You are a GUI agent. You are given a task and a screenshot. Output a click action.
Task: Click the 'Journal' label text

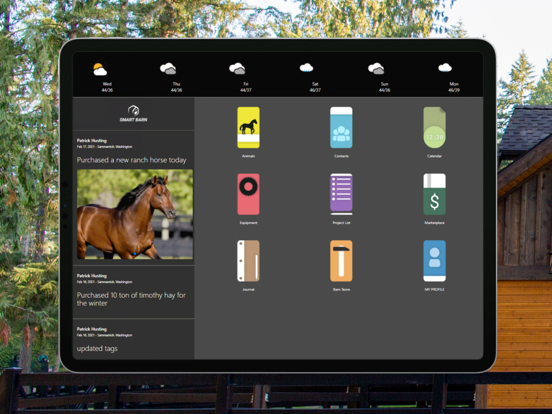(248, 289)
